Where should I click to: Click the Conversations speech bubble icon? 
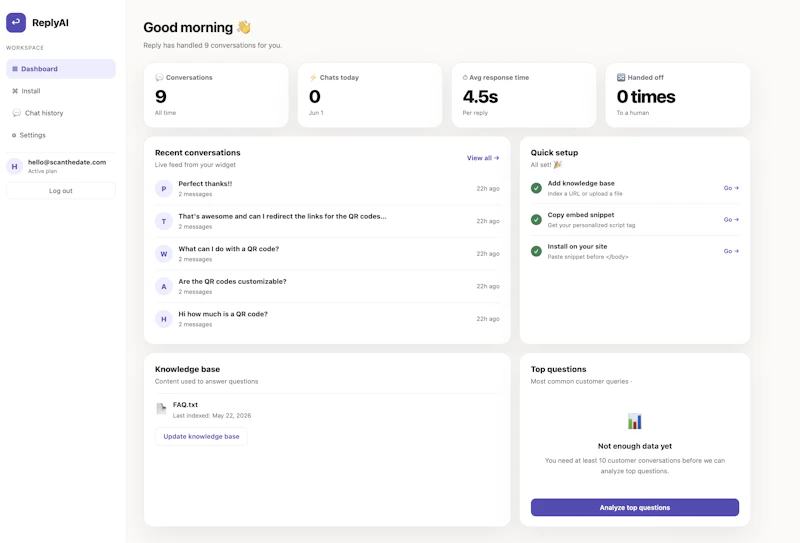point(159,78)
